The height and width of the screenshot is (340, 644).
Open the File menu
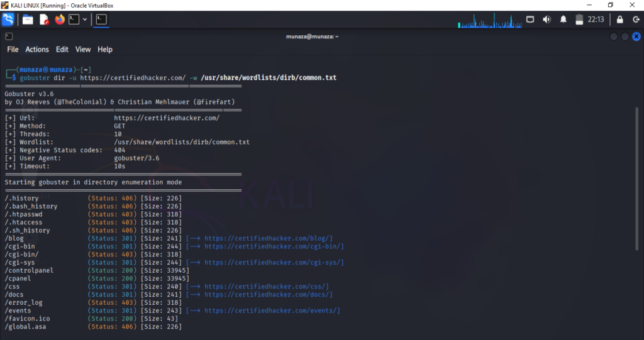[x=13, y=49]
